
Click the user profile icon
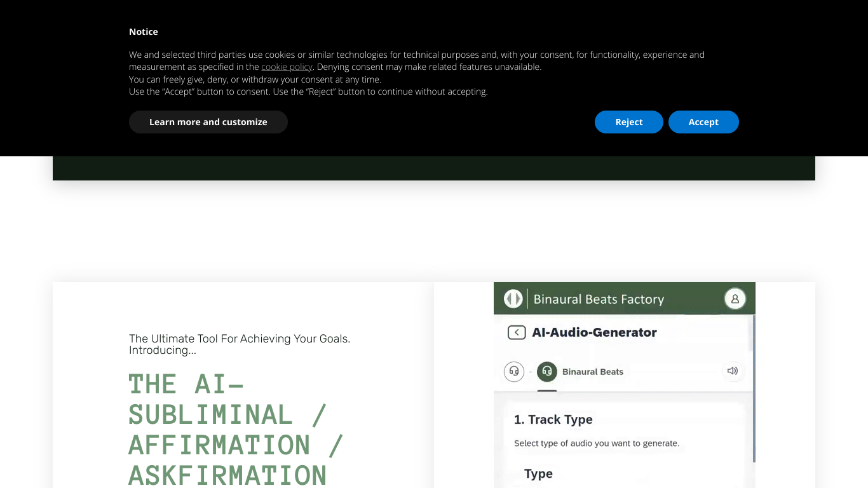[735, 299]
